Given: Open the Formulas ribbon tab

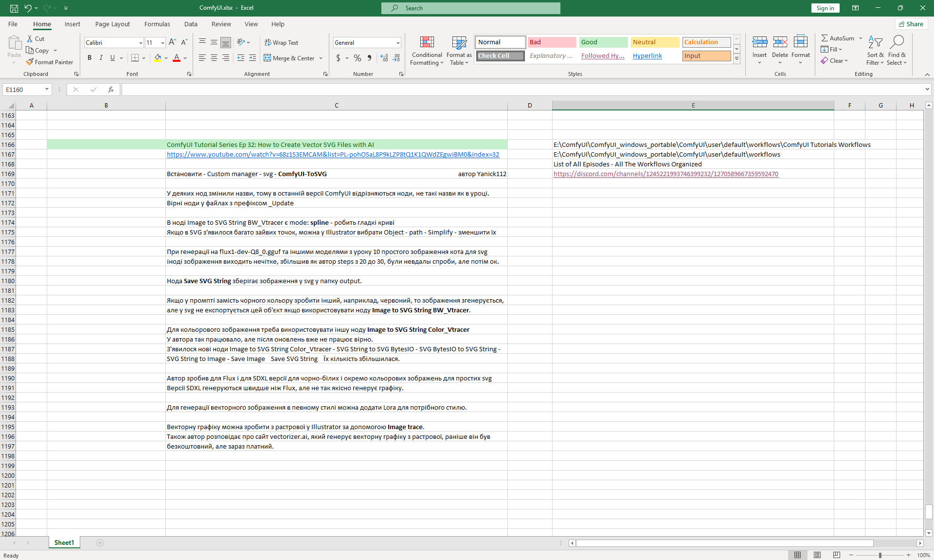Looking at the screenshot, I should (157, 24).
